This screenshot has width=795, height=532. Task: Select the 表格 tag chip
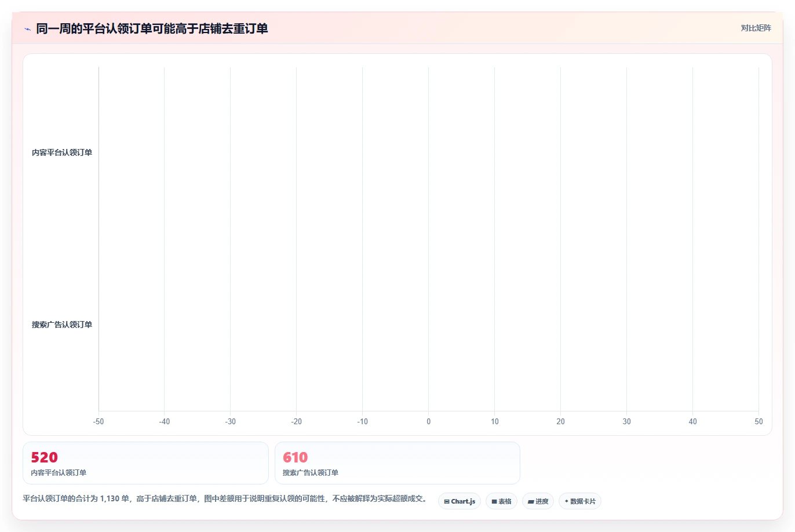(501, 501)
